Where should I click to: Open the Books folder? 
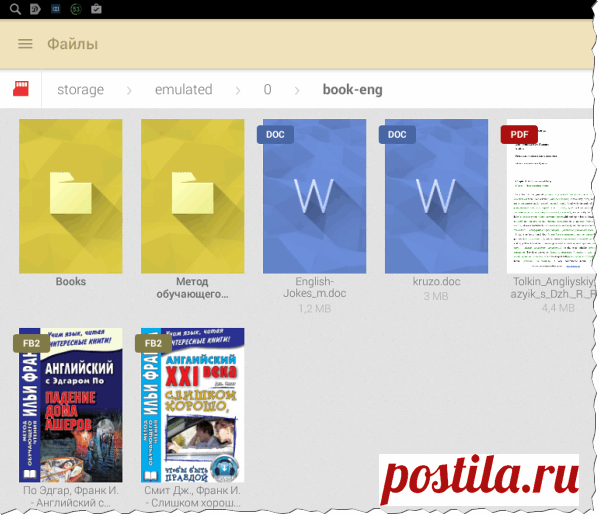point(71,196)
